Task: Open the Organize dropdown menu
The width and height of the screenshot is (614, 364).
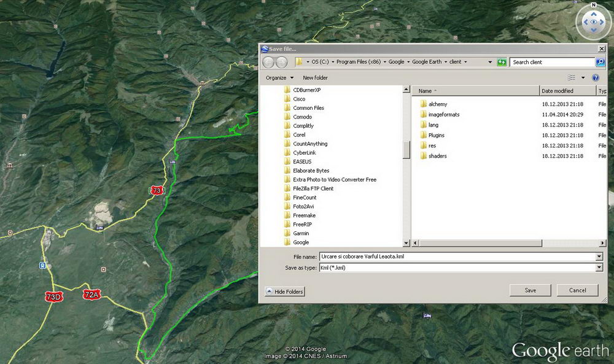Action: point(279,77)
